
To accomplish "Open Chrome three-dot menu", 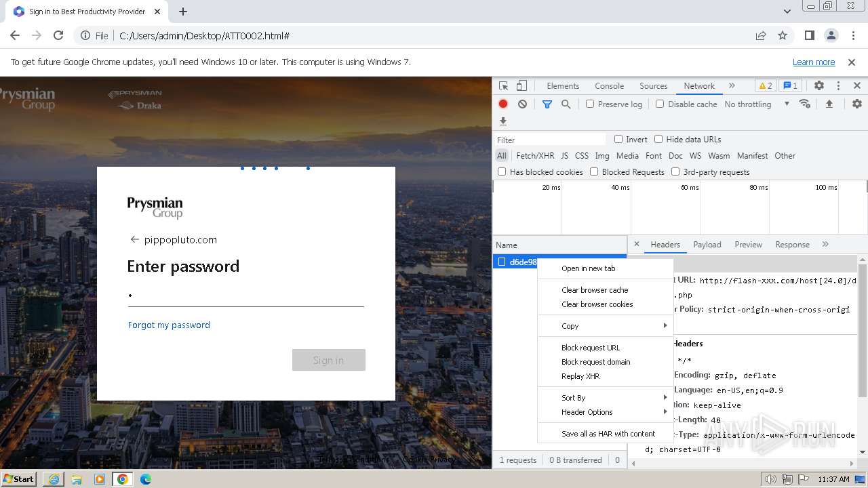I will click(x=852, y=36).
